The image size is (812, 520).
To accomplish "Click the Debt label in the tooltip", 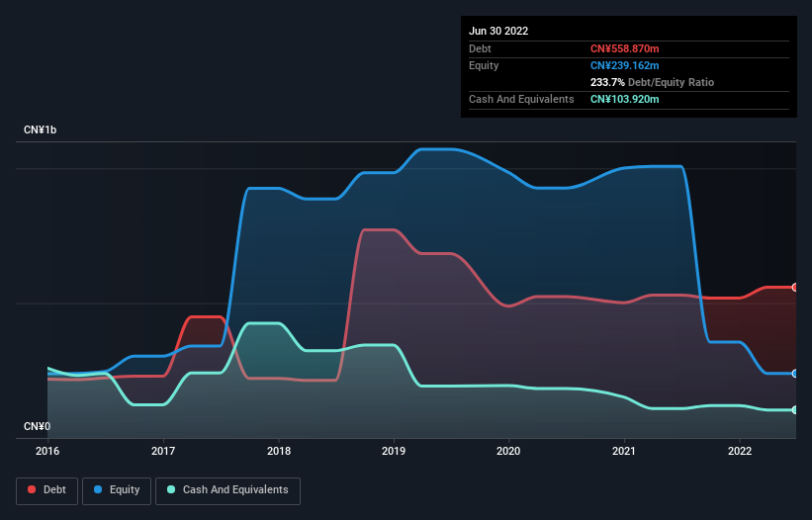I will point(480,48).
